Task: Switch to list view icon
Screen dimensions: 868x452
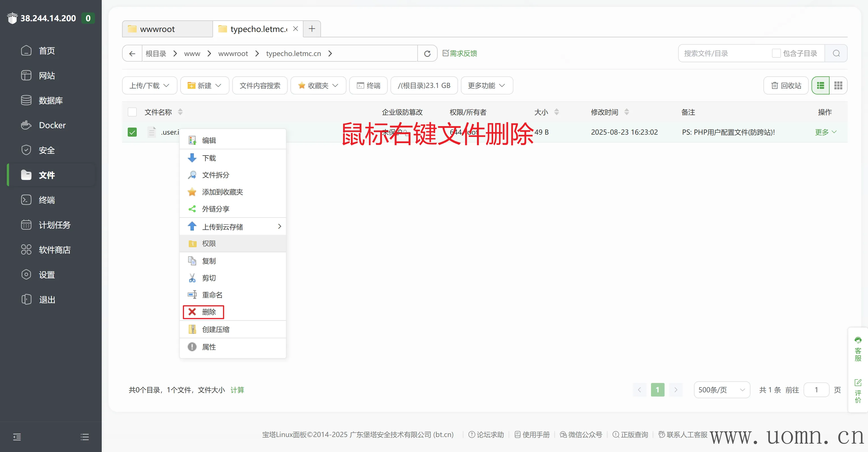Action: pyautogui.click(x=820, y=86)
